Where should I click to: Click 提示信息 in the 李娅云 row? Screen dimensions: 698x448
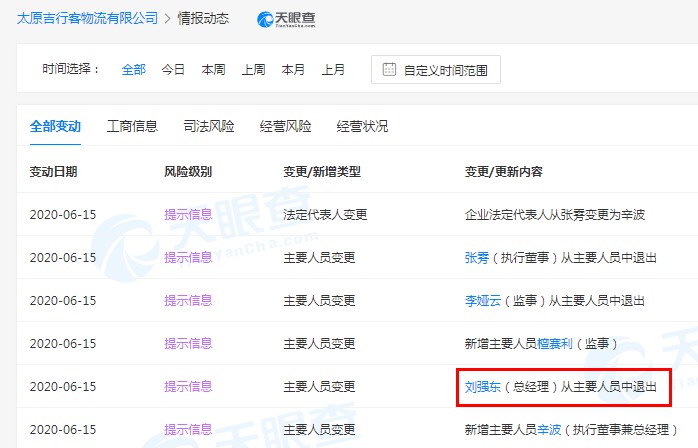(x=188, y=301)
